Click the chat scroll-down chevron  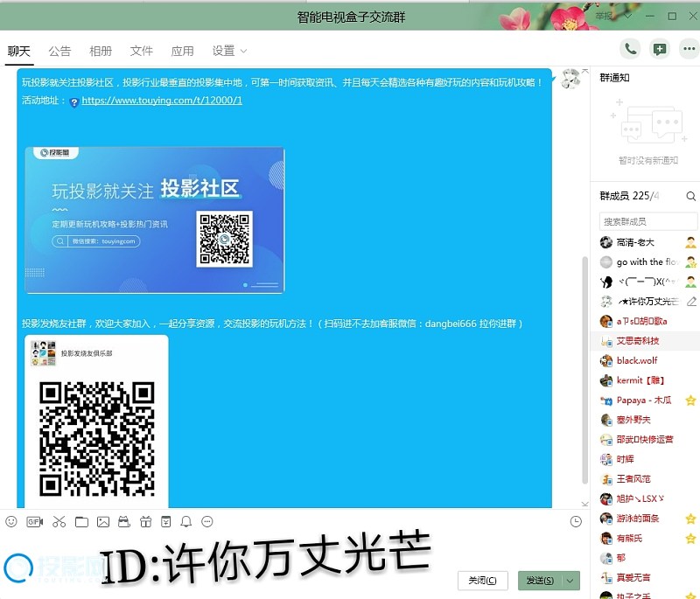[x=584, y=504]
